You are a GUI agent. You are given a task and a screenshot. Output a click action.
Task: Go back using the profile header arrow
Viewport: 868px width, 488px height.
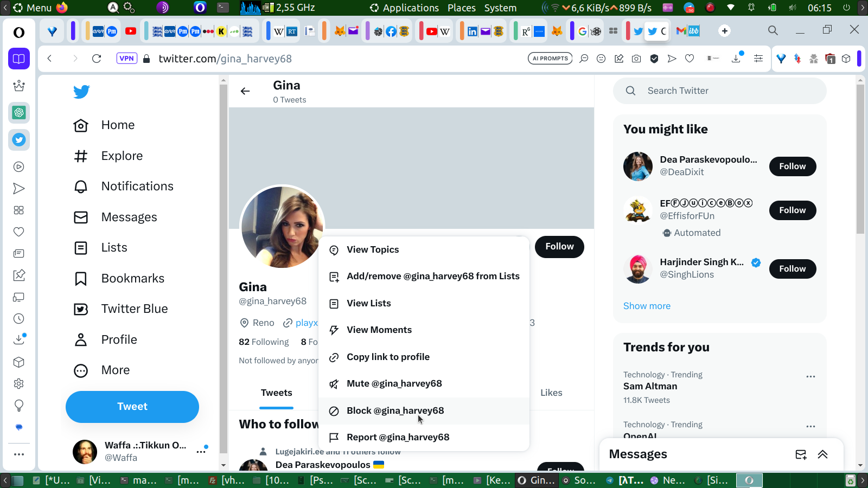click(245, 91)
